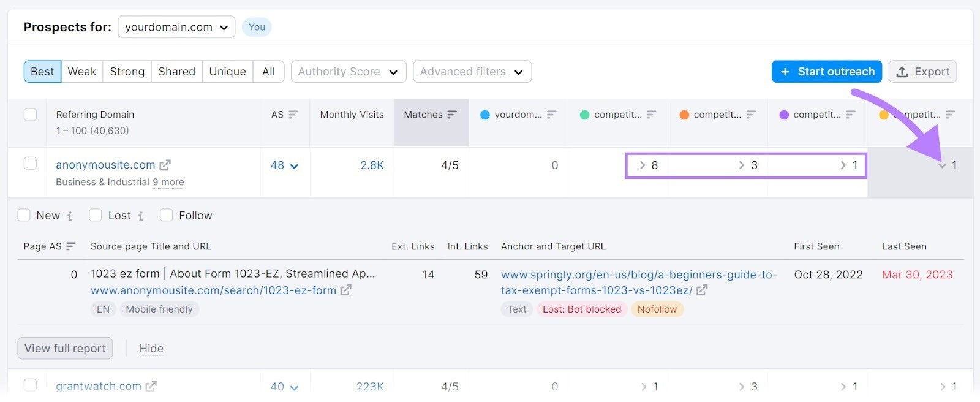Viewport: 980px width, 402px height.
Task: Click the Lost filter info icon
Action: coord(141,216)
